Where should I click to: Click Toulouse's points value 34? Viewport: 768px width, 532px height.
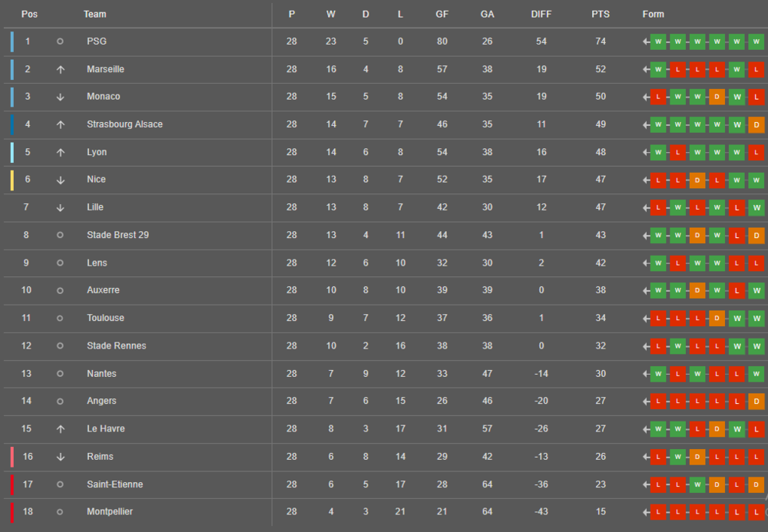pyautogui.click(x=601, y=318)
